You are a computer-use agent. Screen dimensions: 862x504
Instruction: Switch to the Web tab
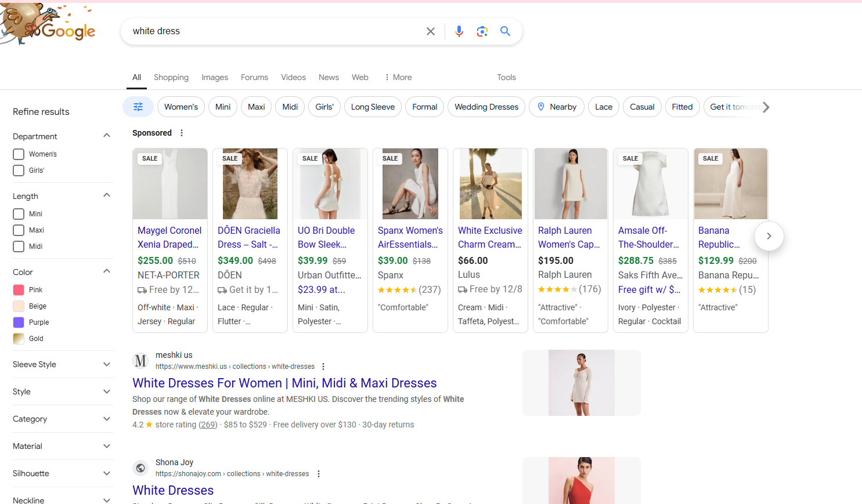360,77
